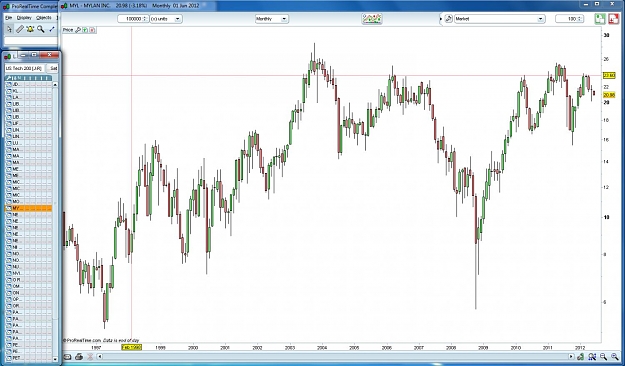Viewport: 625px width, 366px height.
Task: Select the LIF row in list
Action: pos(28,124)
